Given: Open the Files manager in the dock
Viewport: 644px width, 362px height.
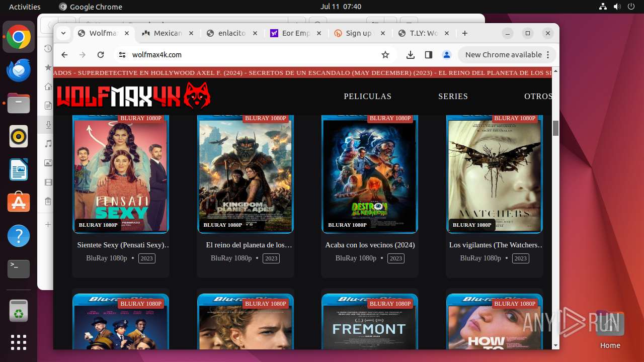Looking at the screenshot, I should 19,104.
